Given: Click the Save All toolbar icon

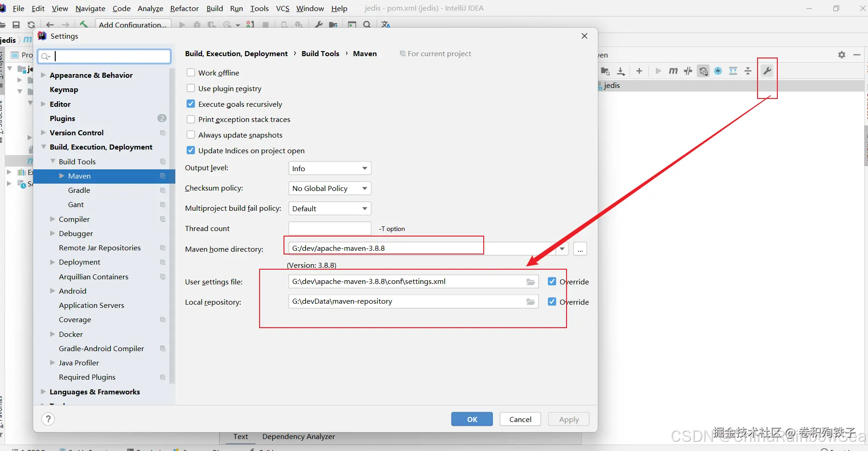Looking at the screenshot, I should click(16, 25).
